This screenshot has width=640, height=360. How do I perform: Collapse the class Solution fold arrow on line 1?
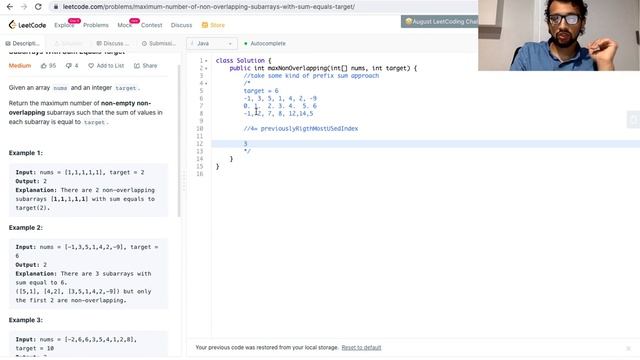click(x=206, y=61)
